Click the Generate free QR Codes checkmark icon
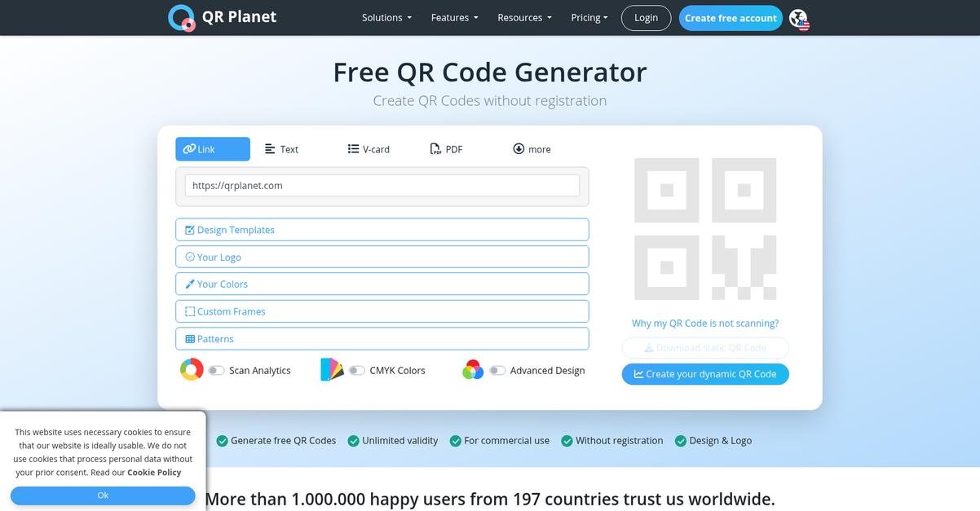980x511 pixels. (x=222, y=441)
